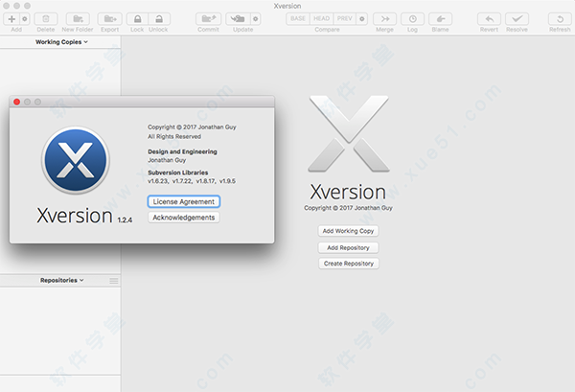Click the Commit toolbar icon
The image size is (575, 392).
pos(208,19)
